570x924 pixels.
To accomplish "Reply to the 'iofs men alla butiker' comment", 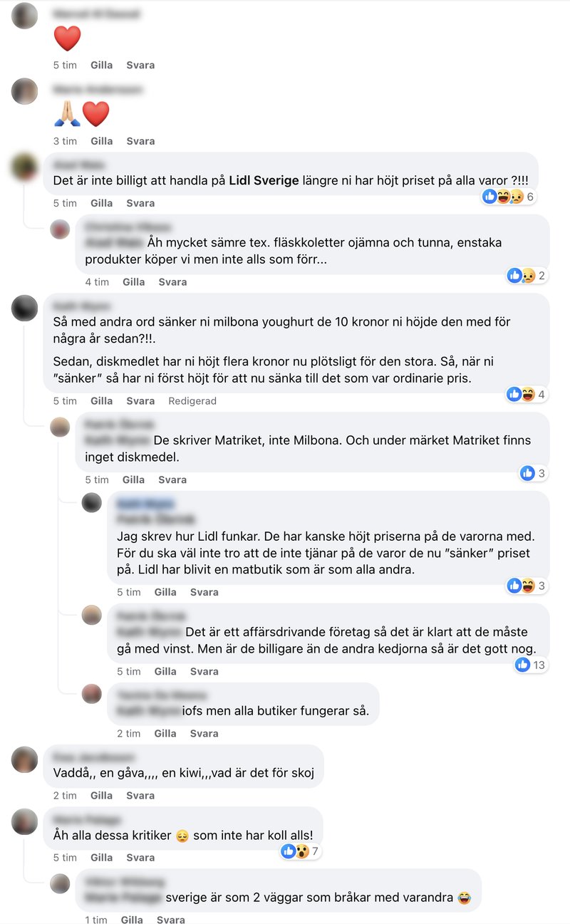I will 204,733.
